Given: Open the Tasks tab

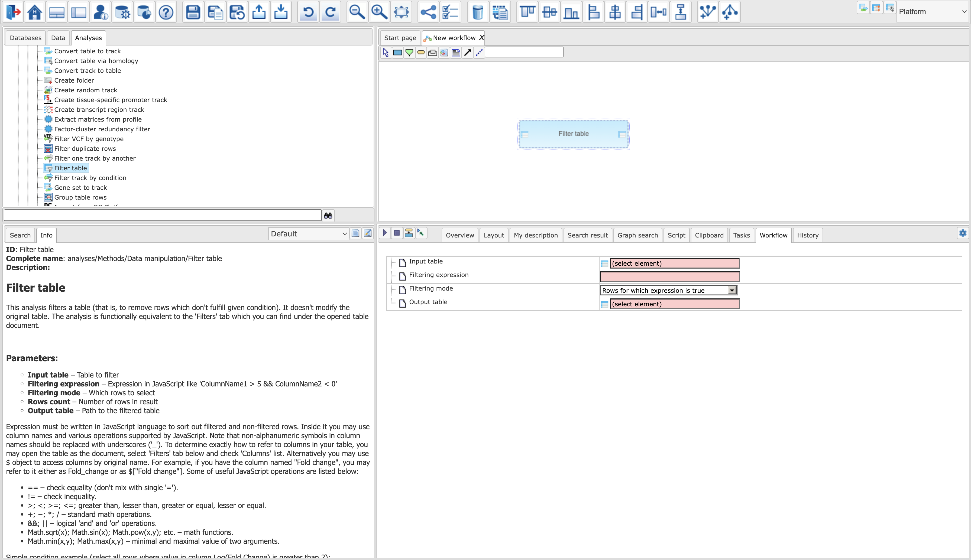Looking at the screenshot, I should tap(741, 235).
